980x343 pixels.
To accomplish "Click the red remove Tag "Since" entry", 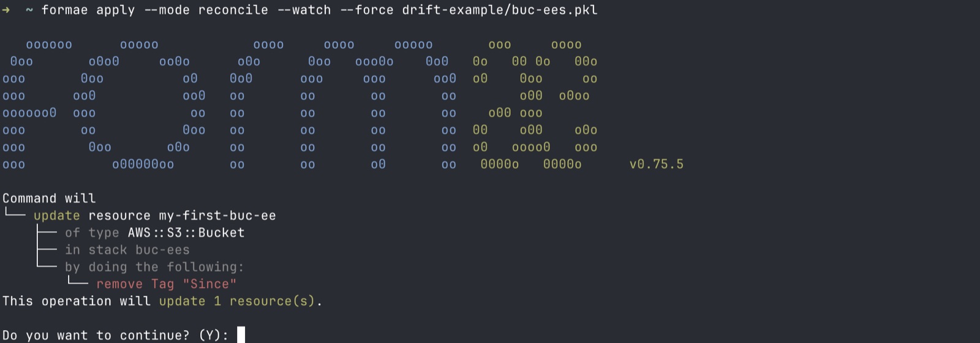I will (167, 284).
